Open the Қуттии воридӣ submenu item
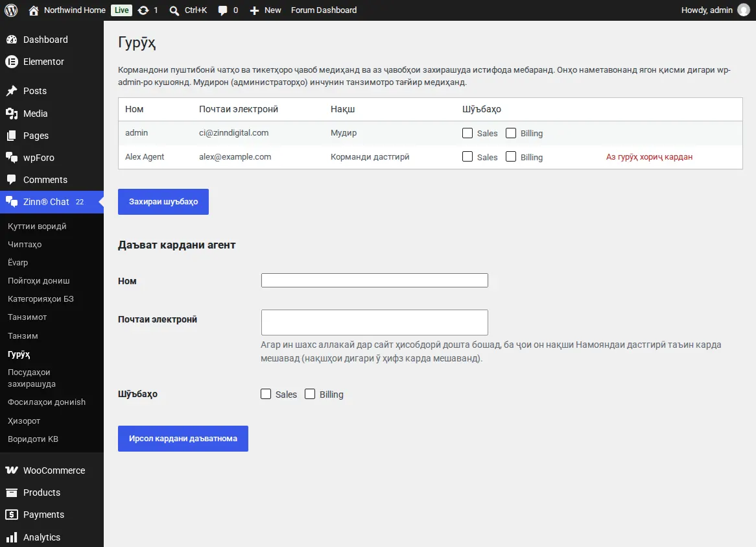This screenshot has width=756, height=547. tap(37, 226)
